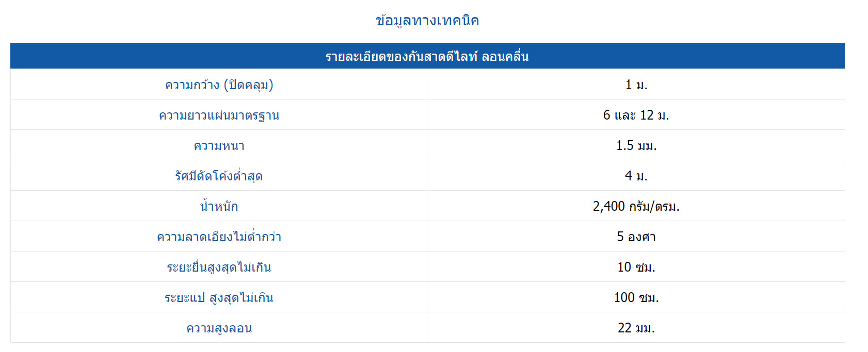Select the 1.5 มม. thickness value
Screen dimensions: 868x352
(x=636, y=145)
